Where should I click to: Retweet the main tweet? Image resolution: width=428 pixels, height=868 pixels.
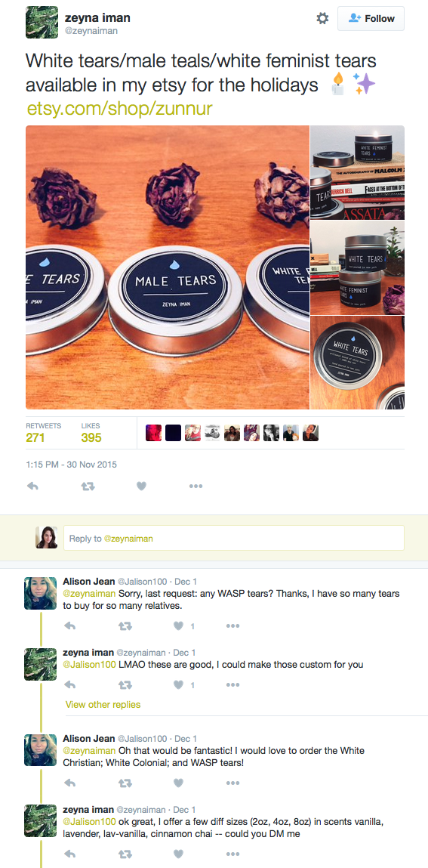tap(88, 486)
